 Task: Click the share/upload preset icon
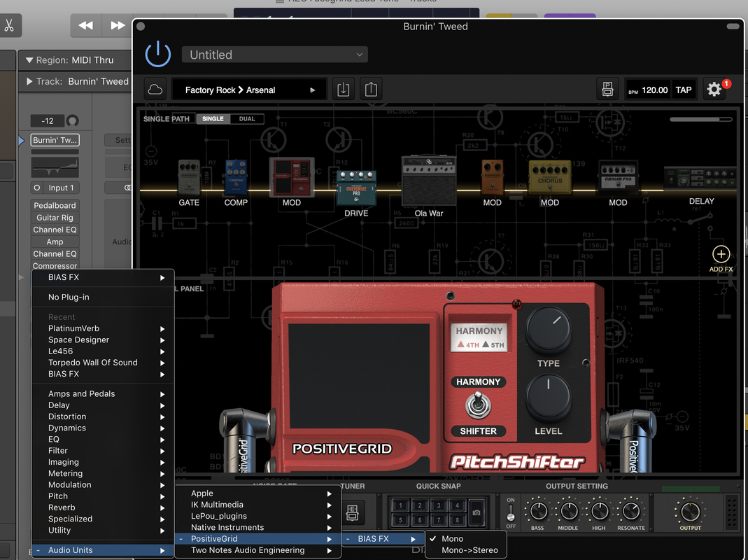click(x=371, y=90)
